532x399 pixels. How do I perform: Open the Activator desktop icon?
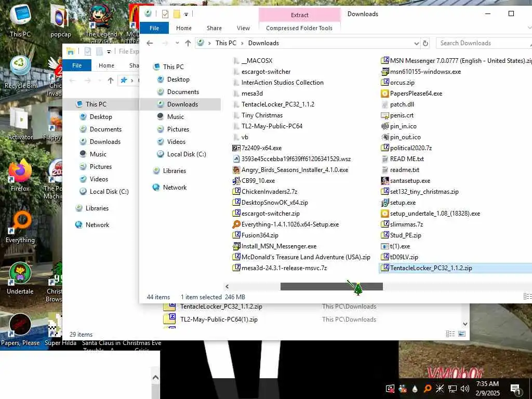(x=20, y=124)
